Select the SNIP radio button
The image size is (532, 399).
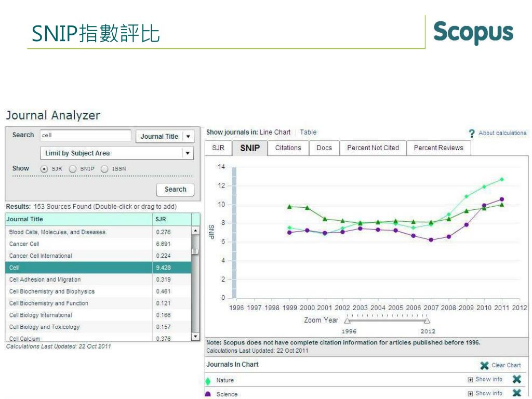pos(73,169)
